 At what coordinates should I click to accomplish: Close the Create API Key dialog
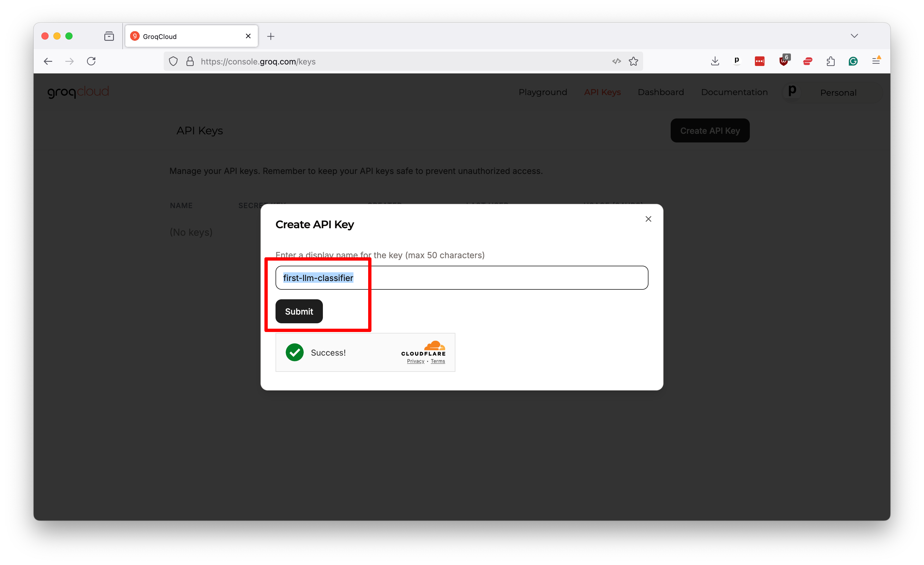pyautogui.click(x=648, y=219)
